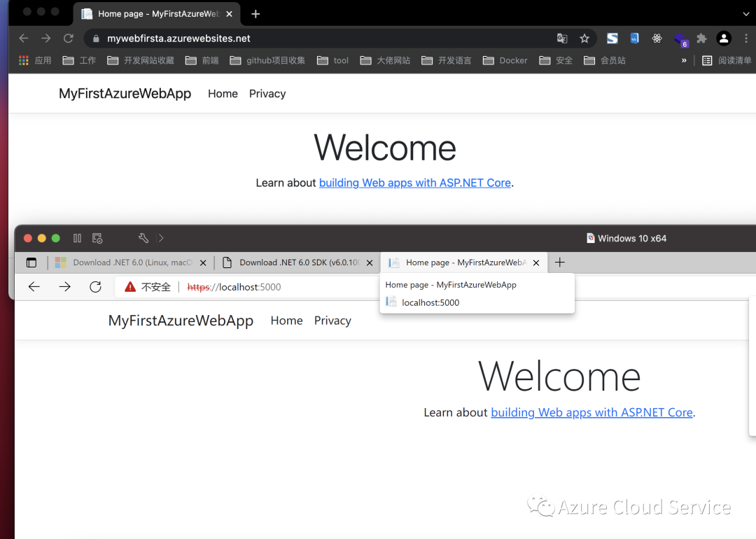Add a new Edge tab
Image resolution: width=756 pixels, height=539 pixels.
point(560,262)
